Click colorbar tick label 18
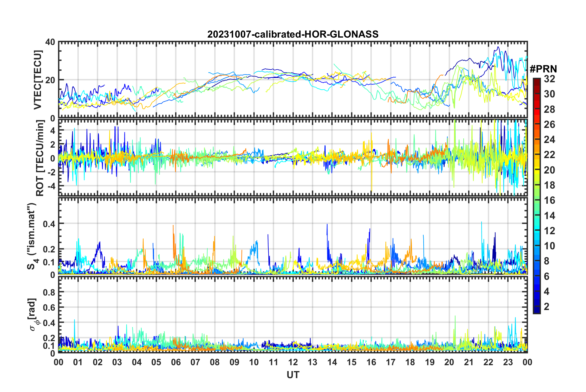Screen dimensions: 586x392 550,185
